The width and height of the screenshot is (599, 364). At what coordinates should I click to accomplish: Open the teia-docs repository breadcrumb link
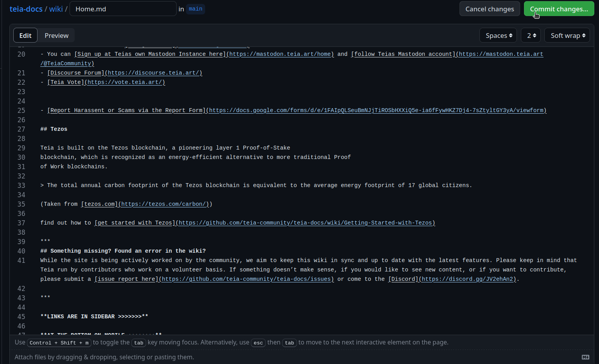coord(26,9)
